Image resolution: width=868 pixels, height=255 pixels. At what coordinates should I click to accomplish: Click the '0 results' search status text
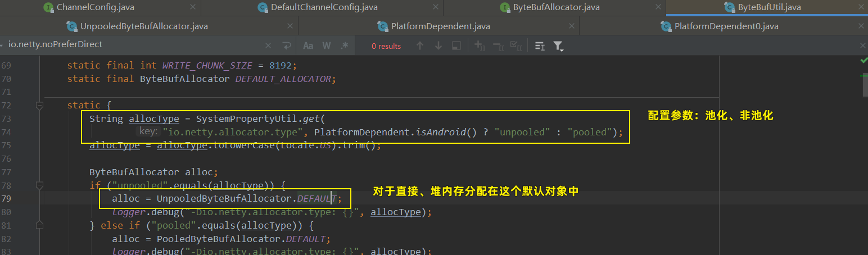[x=386, y=46]
